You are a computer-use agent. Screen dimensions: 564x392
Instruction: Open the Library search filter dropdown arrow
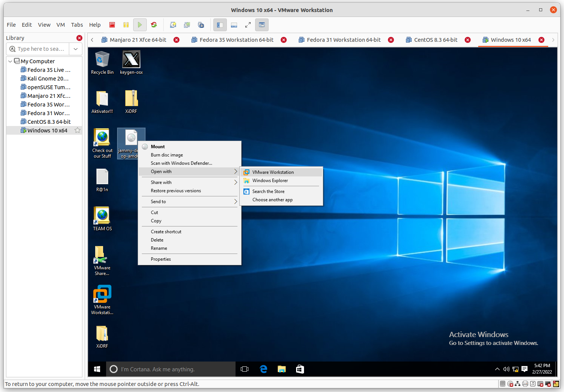[76, 49]
